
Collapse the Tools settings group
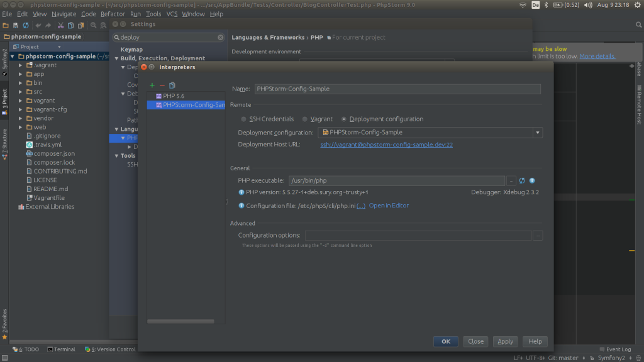(x=116, y=156)
